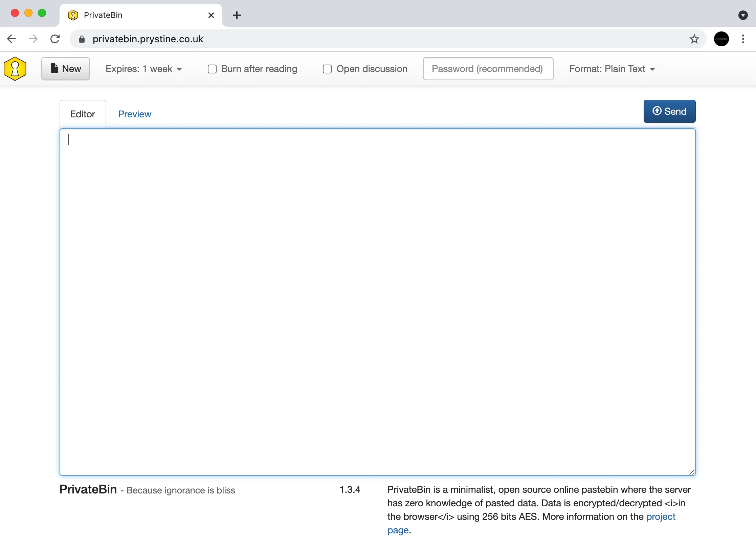Open the Format: Plain Text dropdown

click(x=612, y=69)
